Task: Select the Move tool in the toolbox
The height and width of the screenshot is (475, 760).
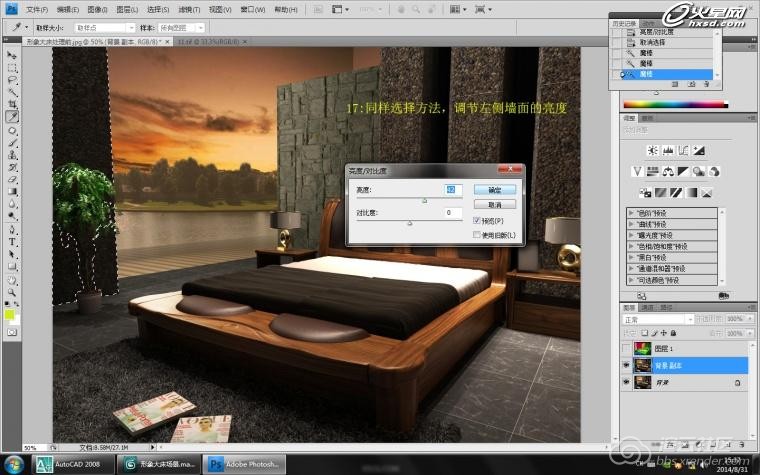Action: pyautogui.click(x=12, y=55)
